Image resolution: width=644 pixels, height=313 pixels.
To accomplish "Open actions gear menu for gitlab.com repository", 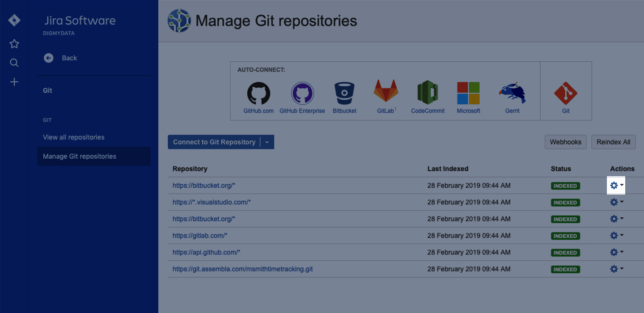I will [x=616, y=236].
